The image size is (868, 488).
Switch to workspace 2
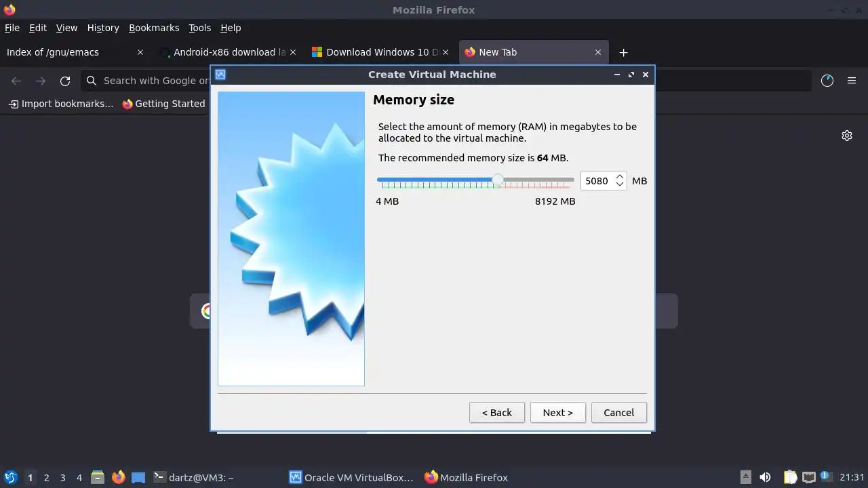pos(47,477)
